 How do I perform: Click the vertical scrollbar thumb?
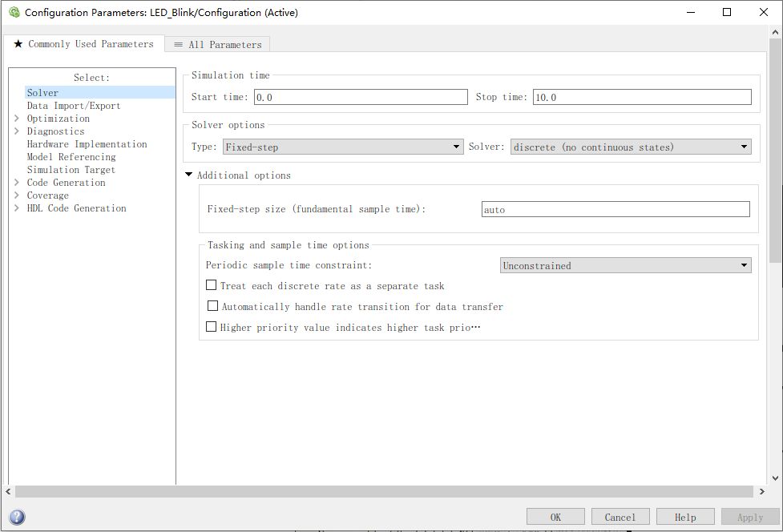[775, 151]
